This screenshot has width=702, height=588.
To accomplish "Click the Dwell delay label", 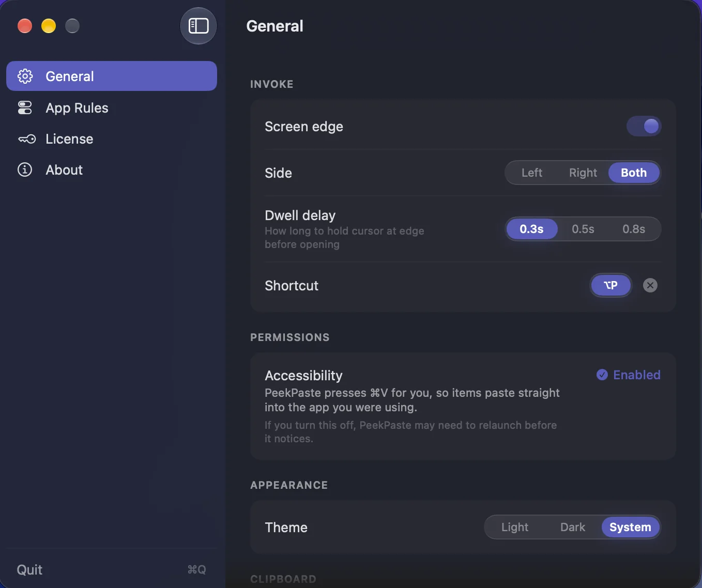I will click(x=300, y=215).
